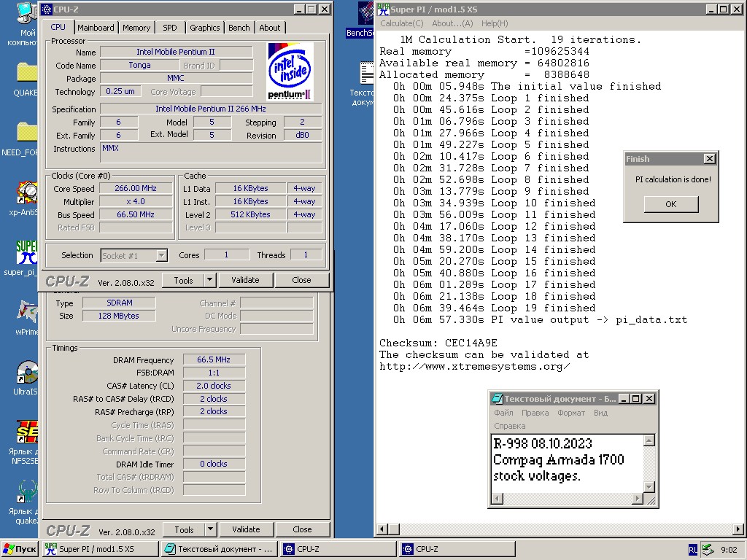The width and height of the screenshot is (747, 560).
Task: Click Notepad horizontal scrollbar right arrow
Action: click(x=638, y=499)
